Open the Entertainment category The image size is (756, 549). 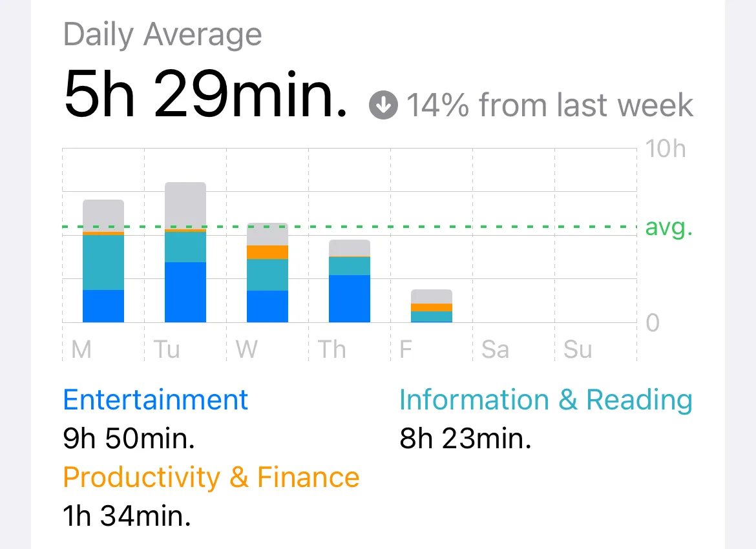[155, 400]
